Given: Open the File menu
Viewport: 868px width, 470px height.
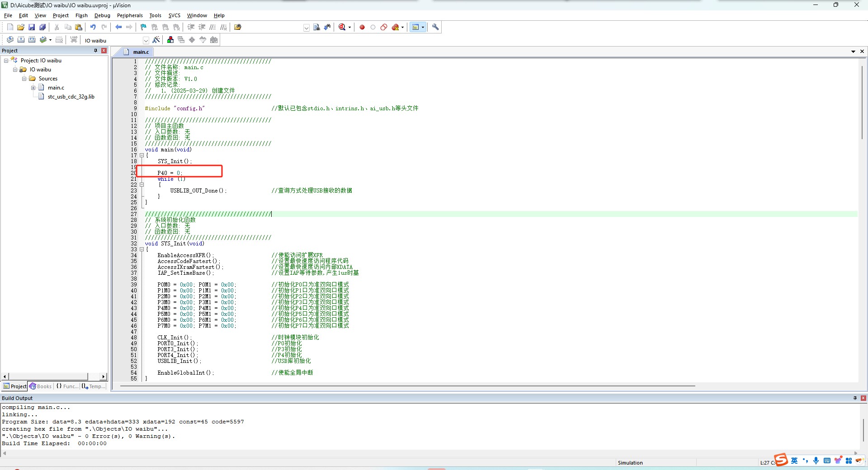Looking at the screenshot, I should click(x=8, y=15).
